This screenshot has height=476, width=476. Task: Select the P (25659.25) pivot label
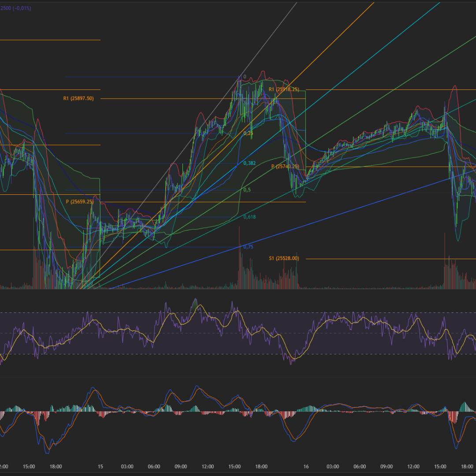click(79, 202)
